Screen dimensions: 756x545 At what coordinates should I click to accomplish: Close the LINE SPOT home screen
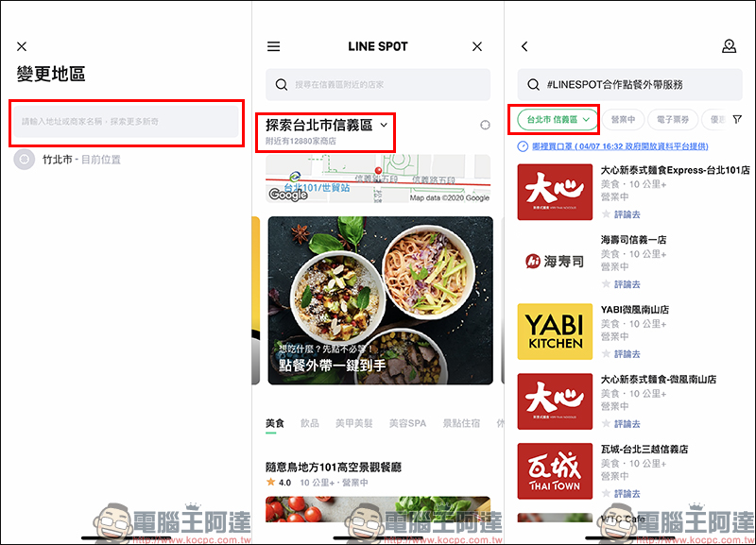click(x=477, y=46)
